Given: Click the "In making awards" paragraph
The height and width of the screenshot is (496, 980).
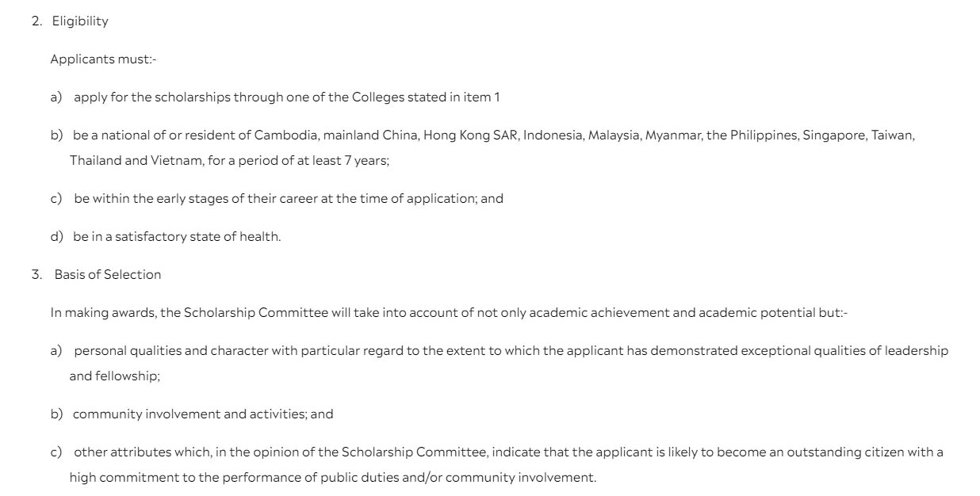Looking at the screenshot, I should (449, 313).
